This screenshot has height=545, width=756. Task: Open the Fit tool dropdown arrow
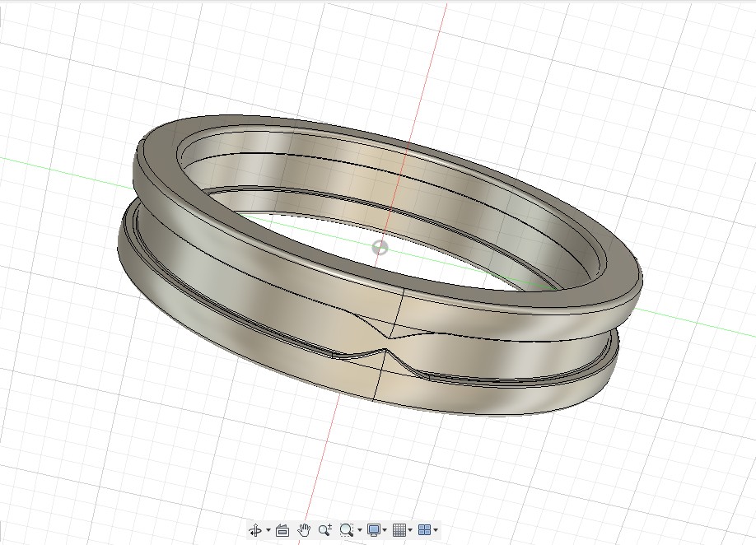(359, 529)
